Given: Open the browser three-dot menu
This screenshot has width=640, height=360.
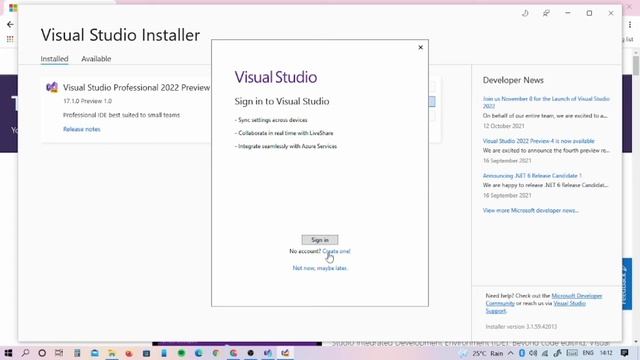Looking at the screenshot, I should [x=630, y=24].
